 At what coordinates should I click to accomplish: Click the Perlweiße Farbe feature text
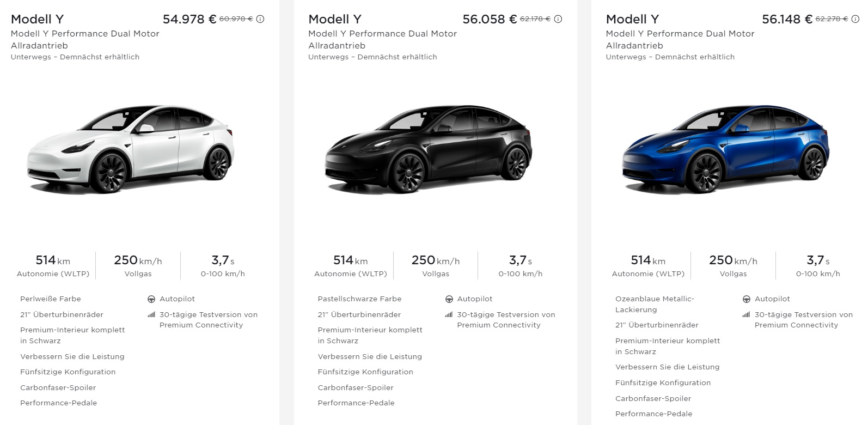point(50,299)
